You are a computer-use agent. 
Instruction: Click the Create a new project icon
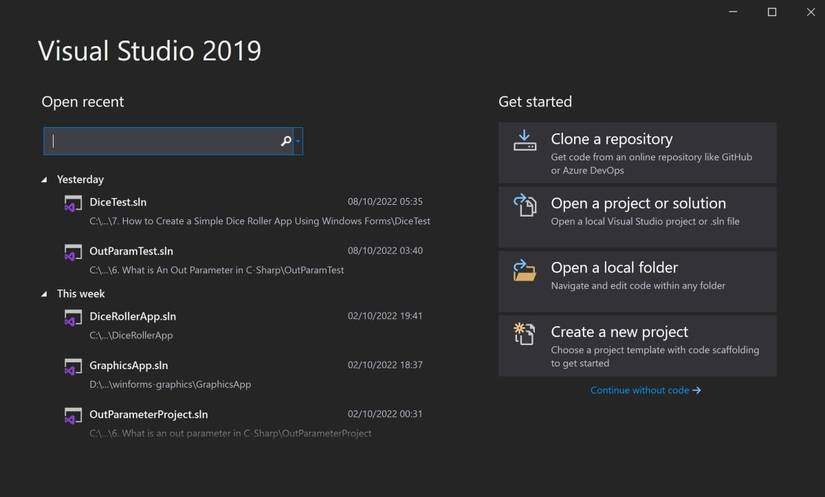(525, 334)
